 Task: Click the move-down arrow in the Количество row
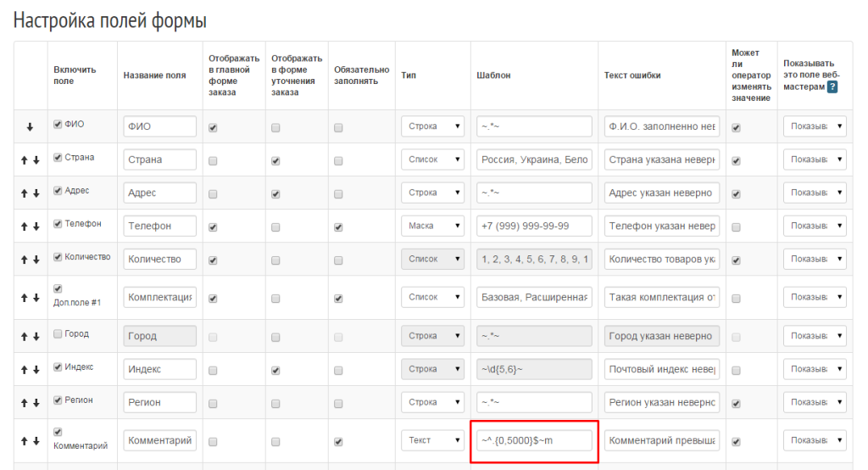[36, 260]
